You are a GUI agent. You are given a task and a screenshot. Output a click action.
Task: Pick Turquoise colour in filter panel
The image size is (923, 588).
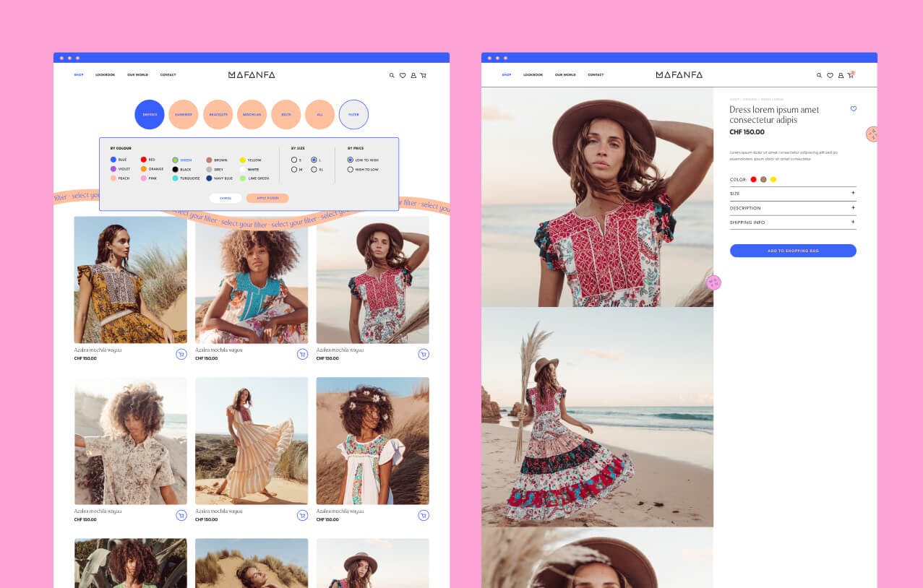[x=176, y=178]
